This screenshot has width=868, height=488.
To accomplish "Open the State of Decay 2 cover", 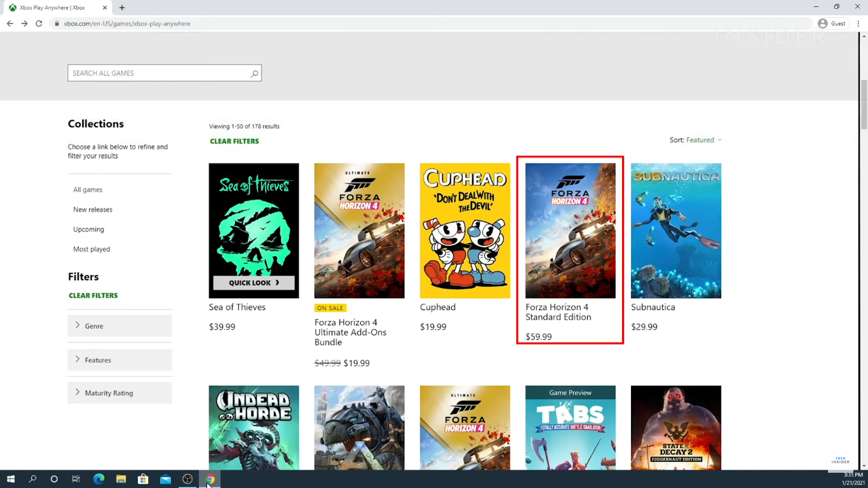I will tap(676, 428).
